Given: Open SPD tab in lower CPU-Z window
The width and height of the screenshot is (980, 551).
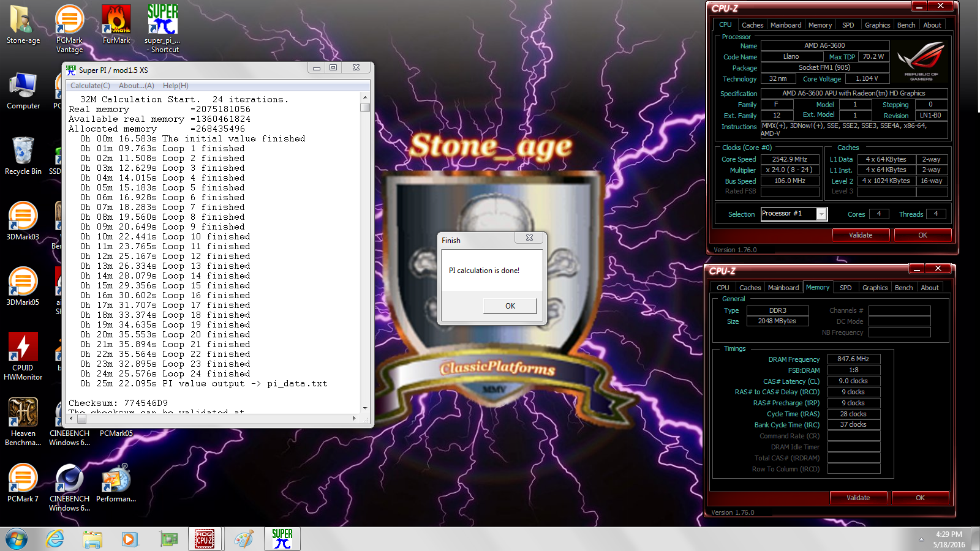Looking at the screenshot, I should [x=845, y=288].
